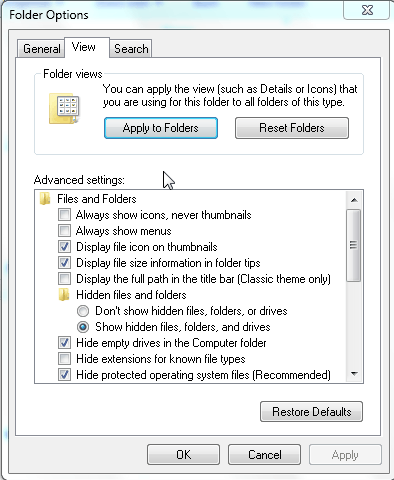394x480 pixels.
Task: Uncheck Display file size information in folder tips
Action: (x=64, y=263)
